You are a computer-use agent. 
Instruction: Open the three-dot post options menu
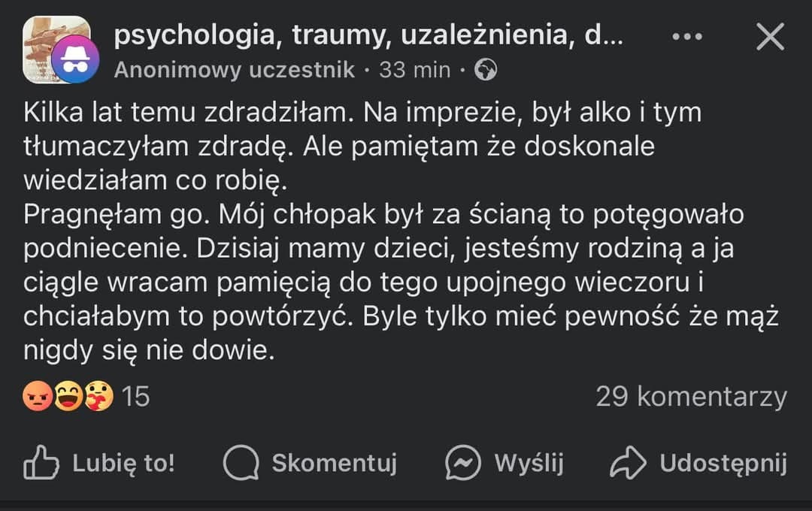[686, 36]
